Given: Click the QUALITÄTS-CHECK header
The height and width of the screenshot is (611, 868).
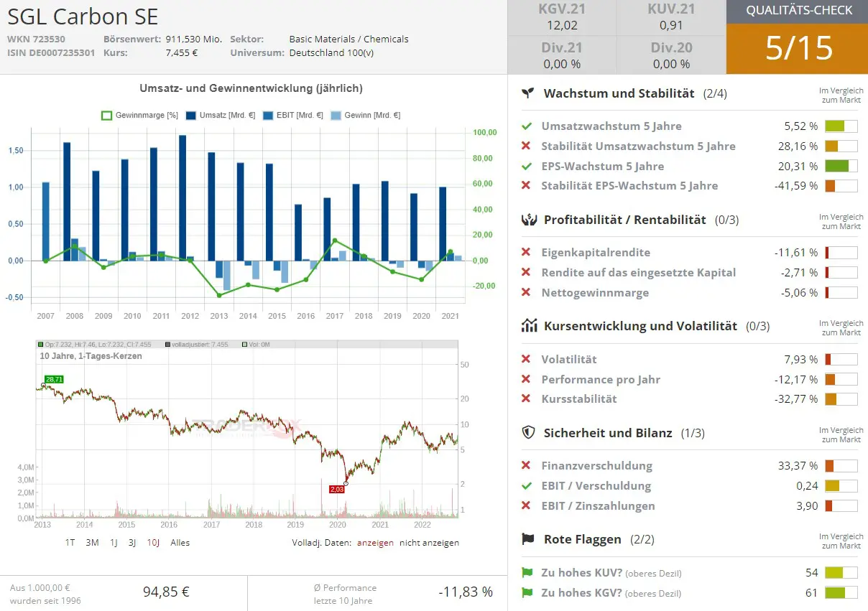Looking at the screenshot, I should pos(798,11).
